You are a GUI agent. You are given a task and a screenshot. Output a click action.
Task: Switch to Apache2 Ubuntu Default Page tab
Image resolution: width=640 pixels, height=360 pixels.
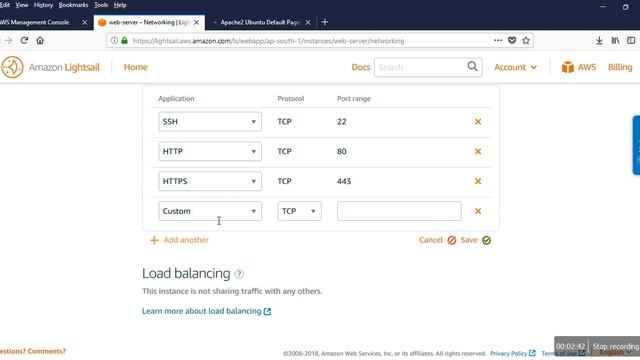point(260,22)
